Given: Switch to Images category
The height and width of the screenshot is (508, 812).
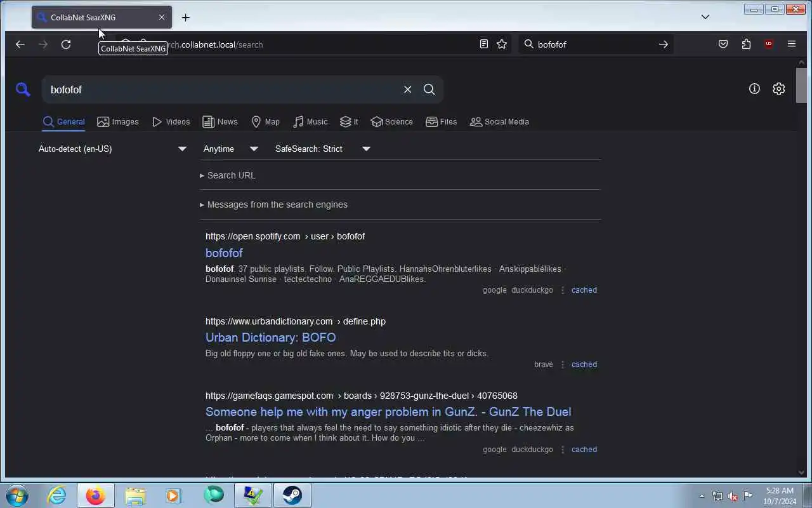Looking at the screenshot, I should (118, 122).
